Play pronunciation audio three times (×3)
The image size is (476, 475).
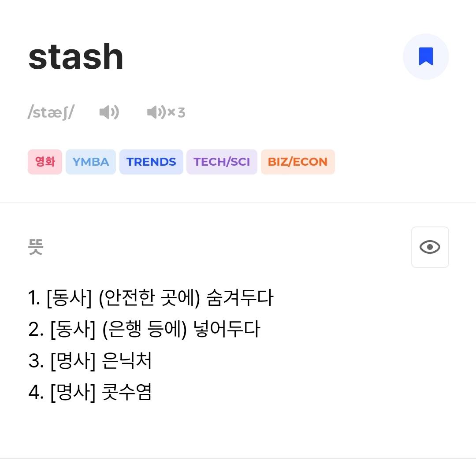click(x=166, y=112)
